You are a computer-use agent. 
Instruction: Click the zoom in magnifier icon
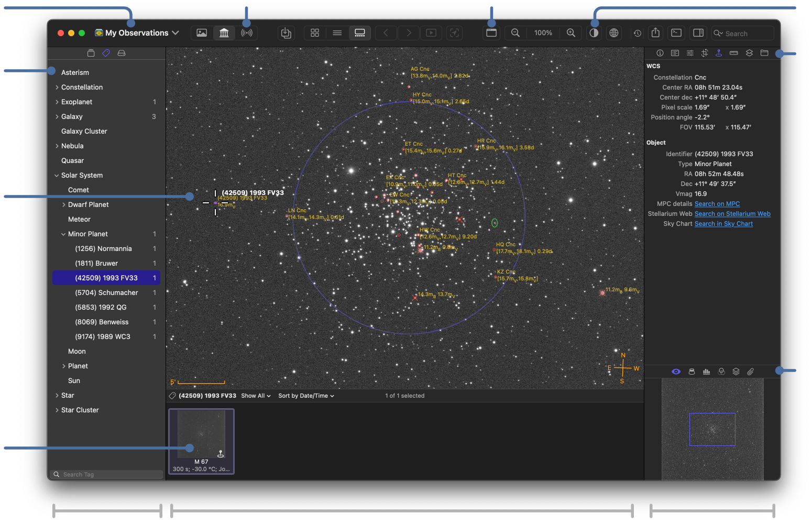[571, 33]
